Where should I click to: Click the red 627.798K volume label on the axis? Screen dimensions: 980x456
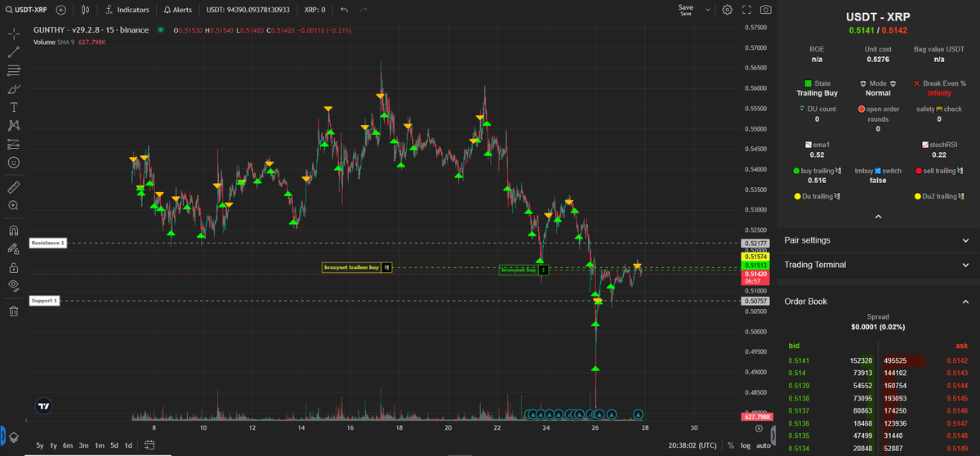pos(755,417)
